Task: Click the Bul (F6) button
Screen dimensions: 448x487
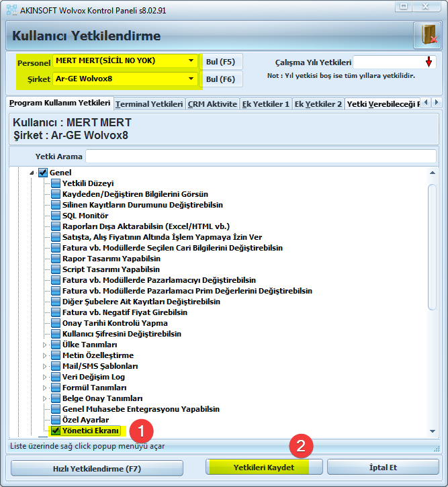Action: [x=220, y=79]
